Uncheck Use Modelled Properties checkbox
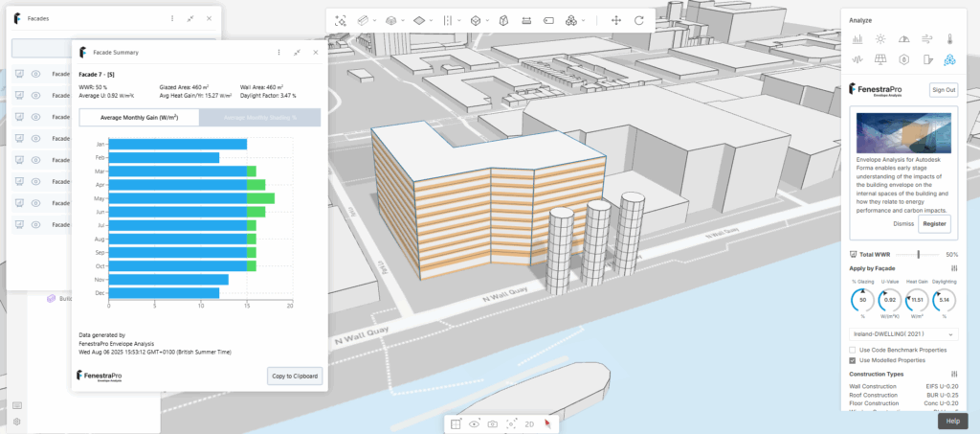Screen dimensions: 980x434 coord(853,360)
